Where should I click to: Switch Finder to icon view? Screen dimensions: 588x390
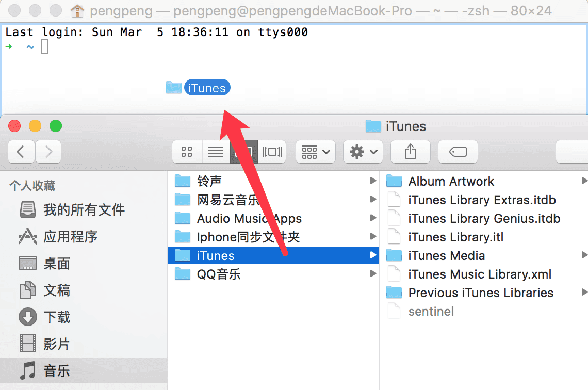pos(187,152)
